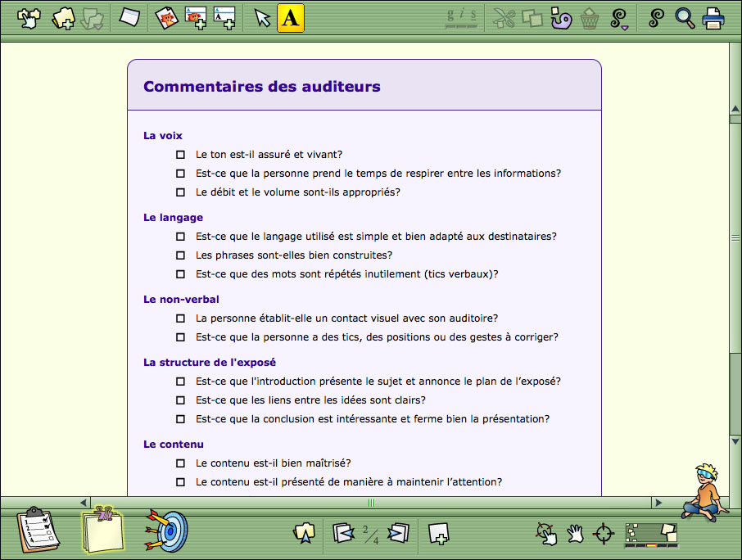Tick the 'présenté de manière à maintenir' checkbox

tap(180, 482)
